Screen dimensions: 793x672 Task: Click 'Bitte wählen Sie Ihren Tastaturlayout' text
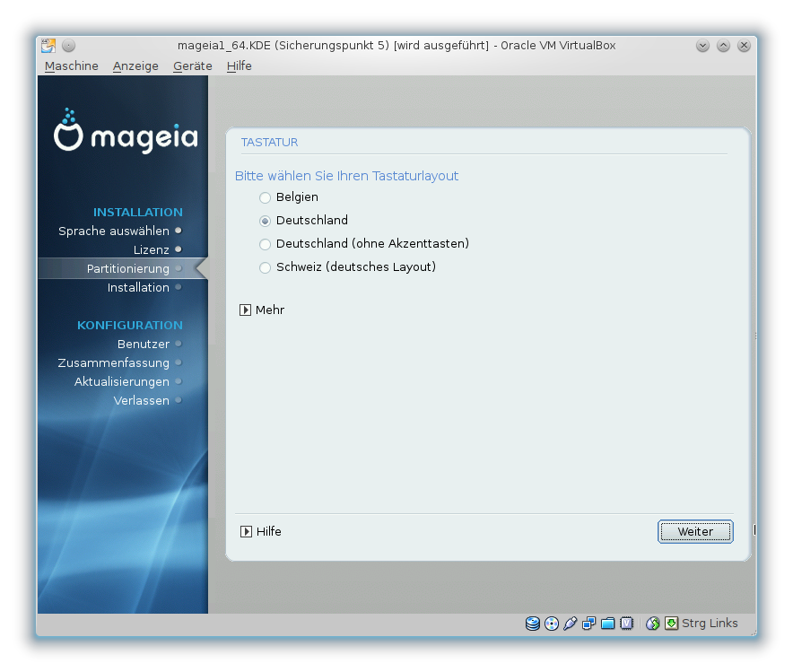(346, 176)
